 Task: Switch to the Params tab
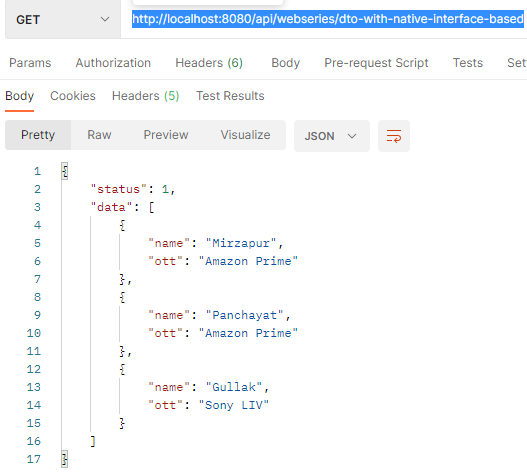pos(30,63)
